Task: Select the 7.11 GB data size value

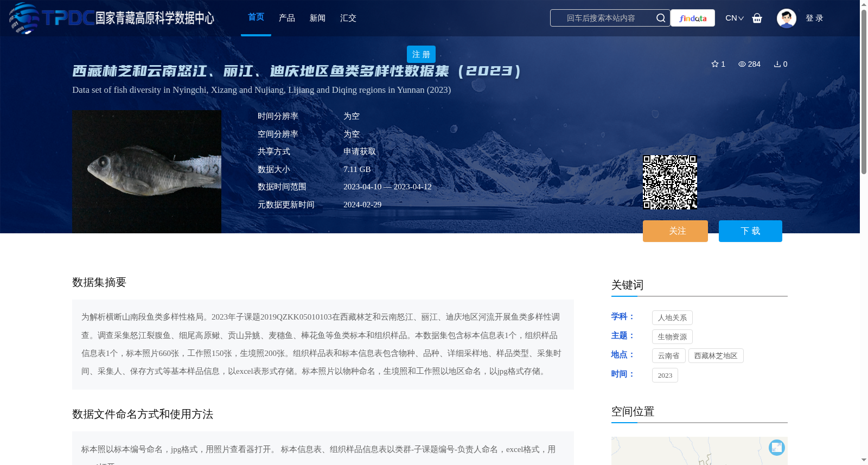Action: click(357, 169)
